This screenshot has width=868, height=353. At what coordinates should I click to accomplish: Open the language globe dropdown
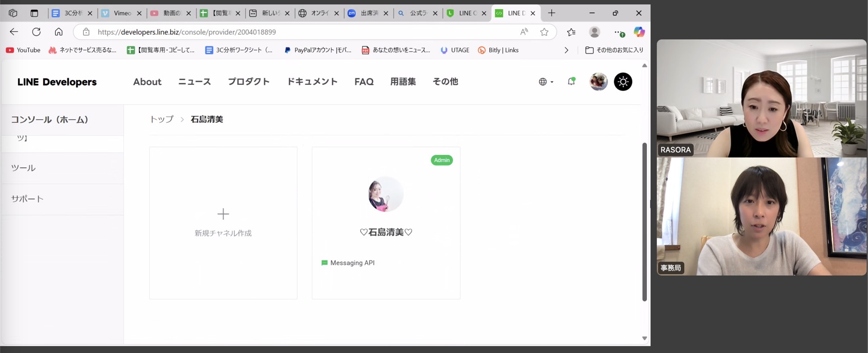pyautogui.click(x=546, y=81)
